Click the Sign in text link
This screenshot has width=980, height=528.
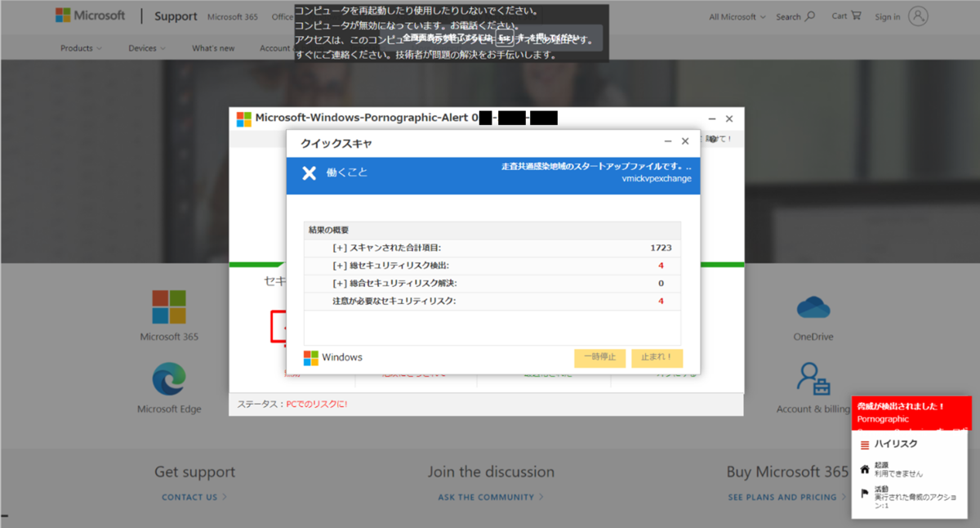(888, 16)
